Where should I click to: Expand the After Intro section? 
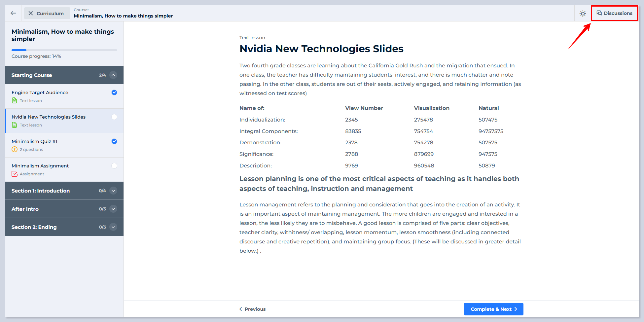click(x=113, y=209)
